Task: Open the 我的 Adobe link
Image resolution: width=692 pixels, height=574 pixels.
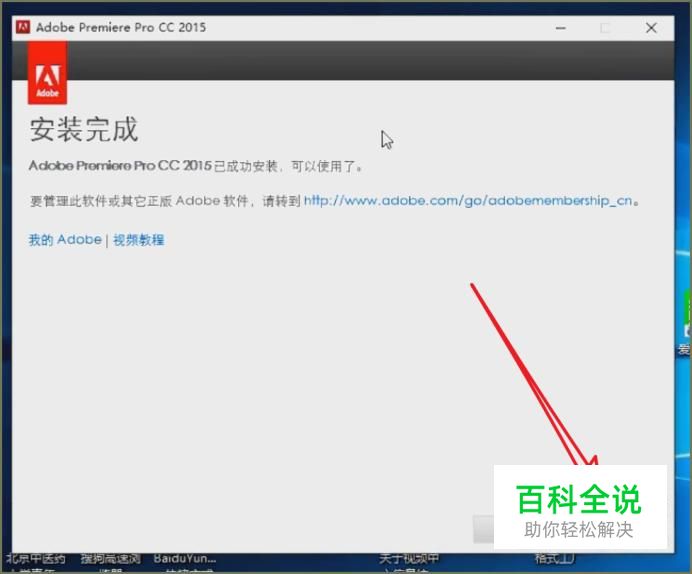Action: [x=65, y=240]
